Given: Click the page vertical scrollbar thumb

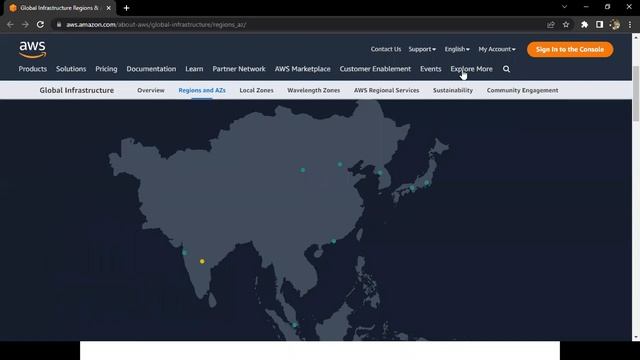Looking at the screenshot, I should click(x=636, y=93).
